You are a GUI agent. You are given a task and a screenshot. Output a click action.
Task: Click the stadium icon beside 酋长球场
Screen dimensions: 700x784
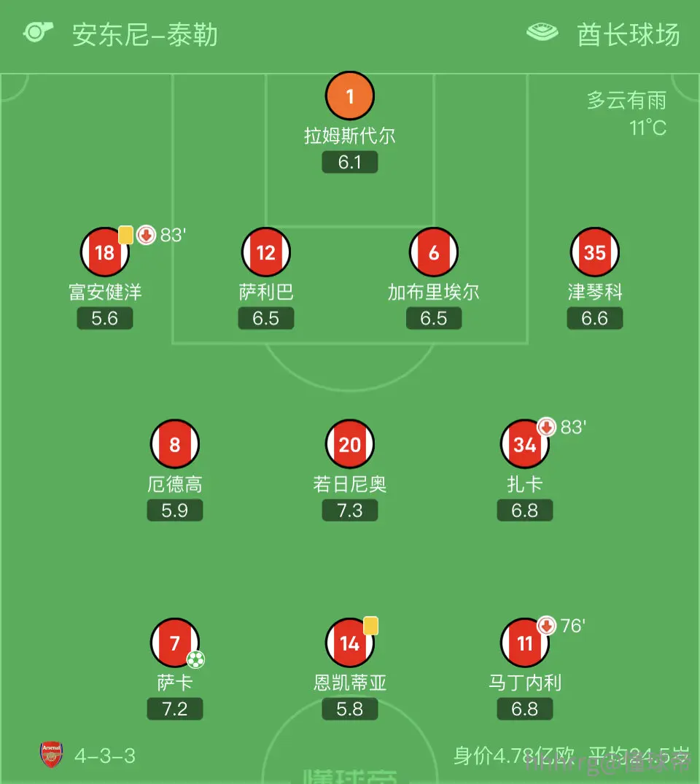(x=542, y=32)
